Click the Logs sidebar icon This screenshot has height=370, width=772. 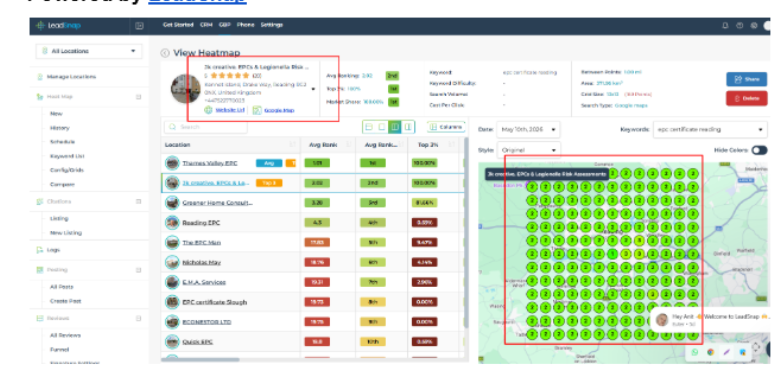40,250
